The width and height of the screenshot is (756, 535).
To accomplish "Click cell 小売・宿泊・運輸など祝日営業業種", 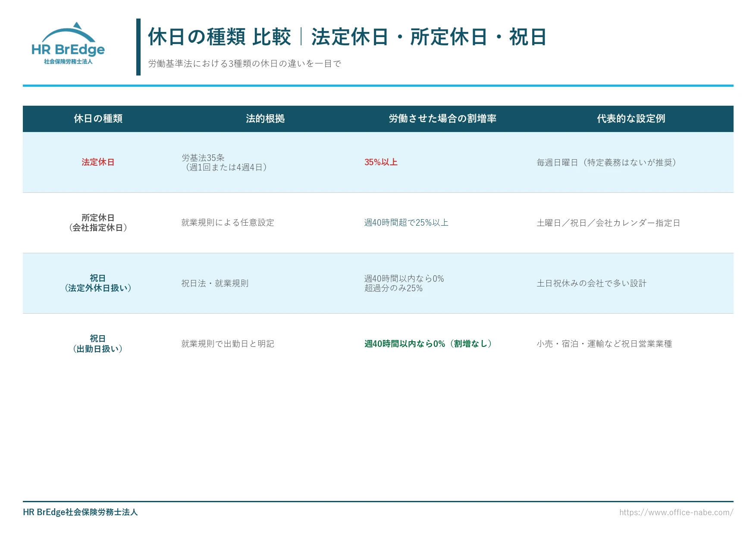I will click(x=604, y=343).
